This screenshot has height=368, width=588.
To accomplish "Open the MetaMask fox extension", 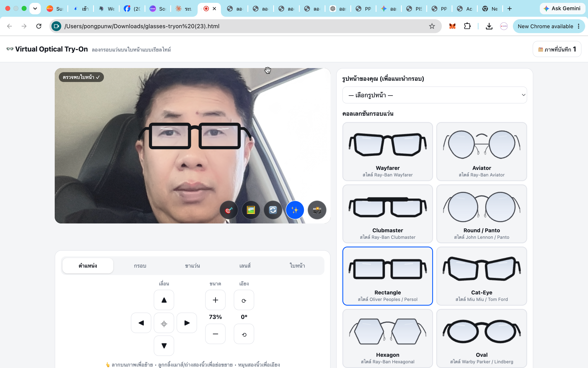I will point(452,26).
